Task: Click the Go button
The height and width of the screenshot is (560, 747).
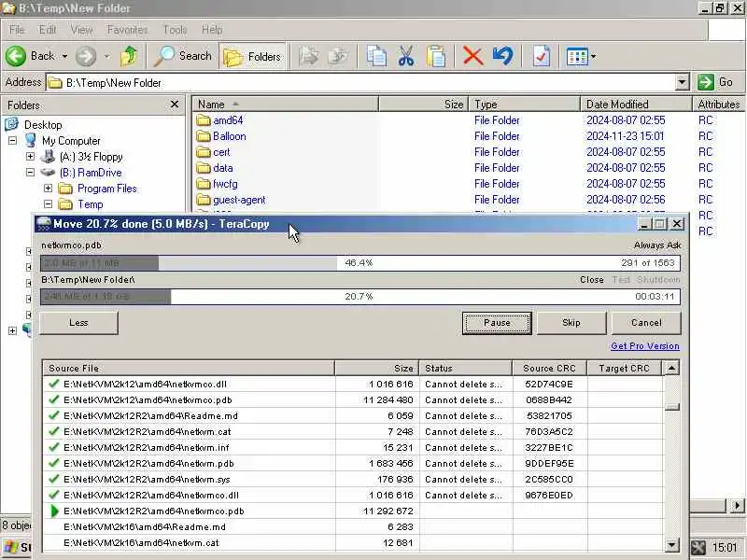Action: click(715, 82)
